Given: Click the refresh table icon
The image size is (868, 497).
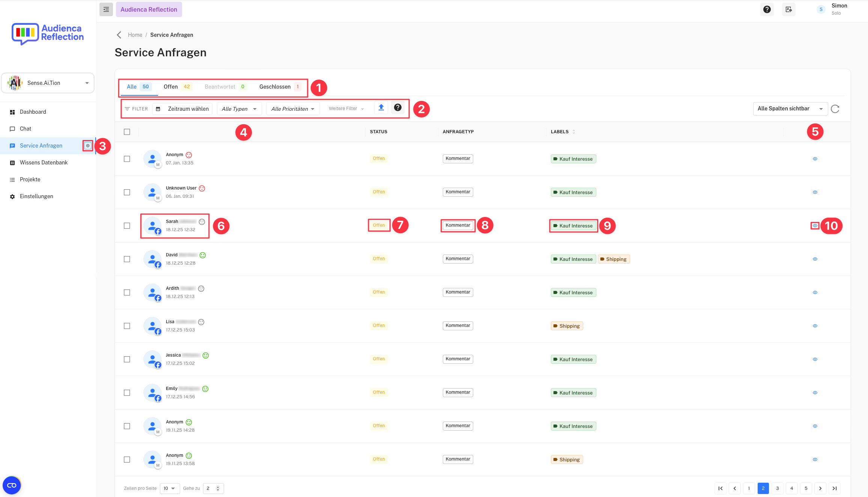Looking at the screenshot, I should [x=835, y=109].
